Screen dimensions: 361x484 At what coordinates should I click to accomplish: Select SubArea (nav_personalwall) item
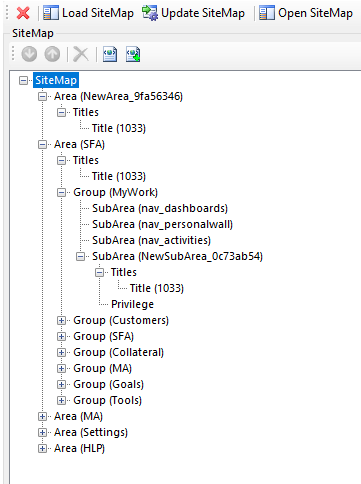point(162,224)
